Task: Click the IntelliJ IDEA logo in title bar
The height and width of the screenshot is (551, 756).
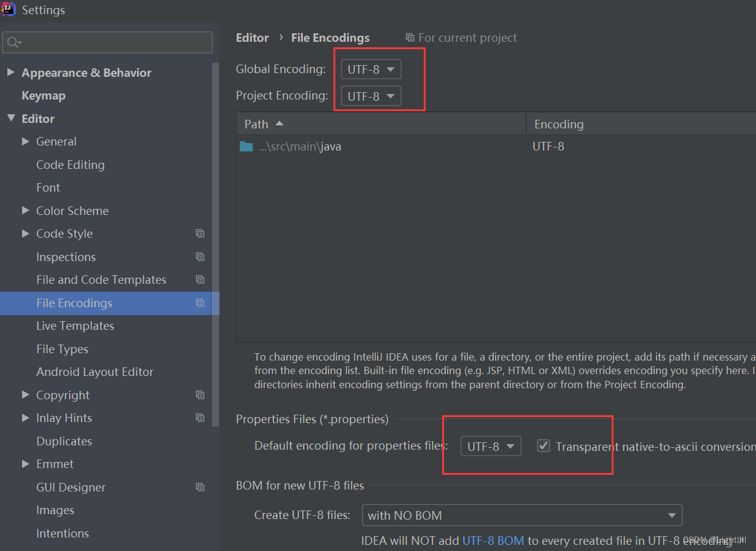Action: coord(9,9)
